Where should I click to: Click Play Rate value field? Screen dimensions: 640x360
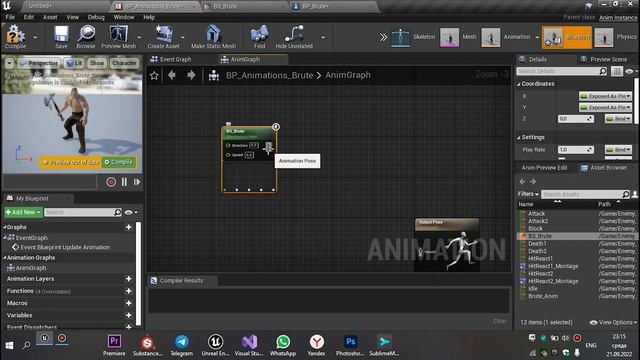[x=576, y=150]
